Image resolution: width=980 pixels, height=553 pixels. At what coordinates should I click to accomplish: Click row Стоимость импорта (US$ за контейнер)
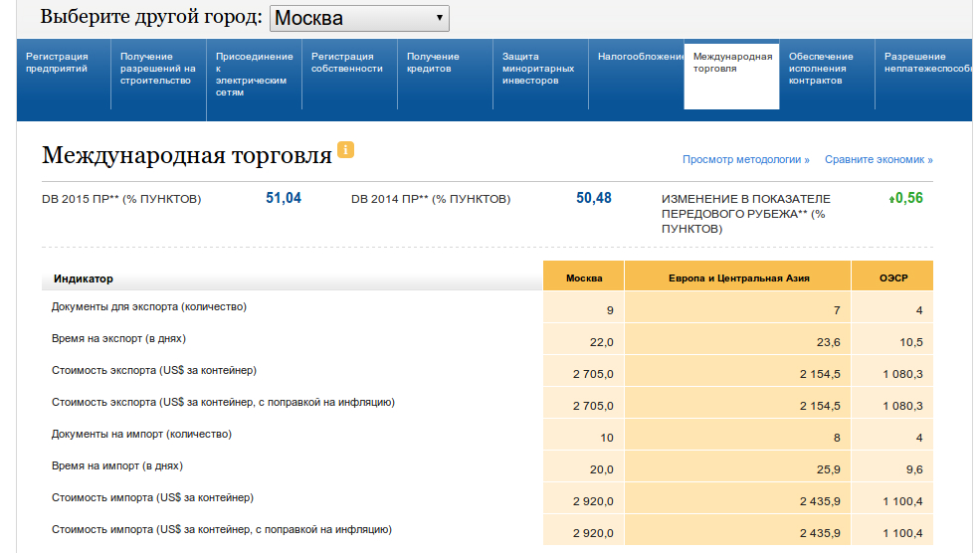coord(488,498)
